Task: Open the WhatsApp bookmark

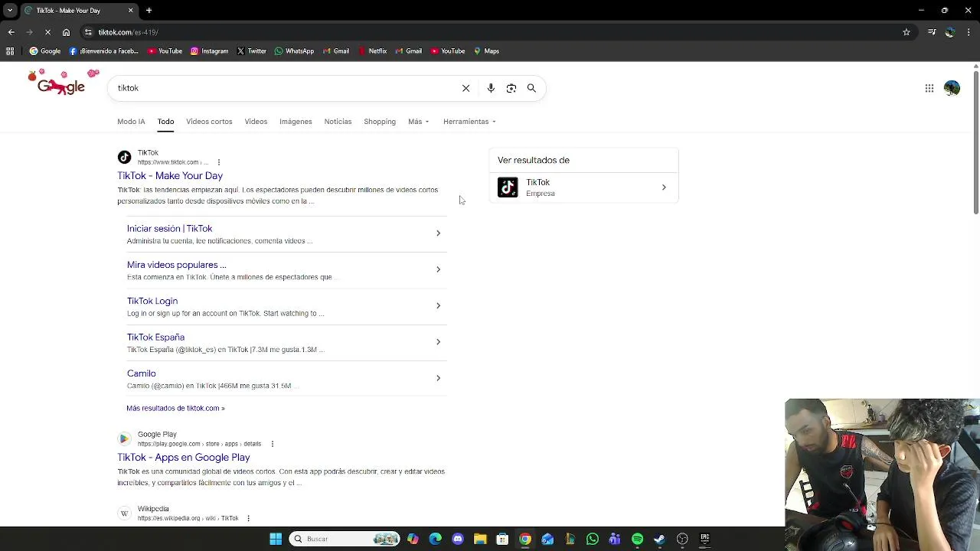Action: pos(294,51)
